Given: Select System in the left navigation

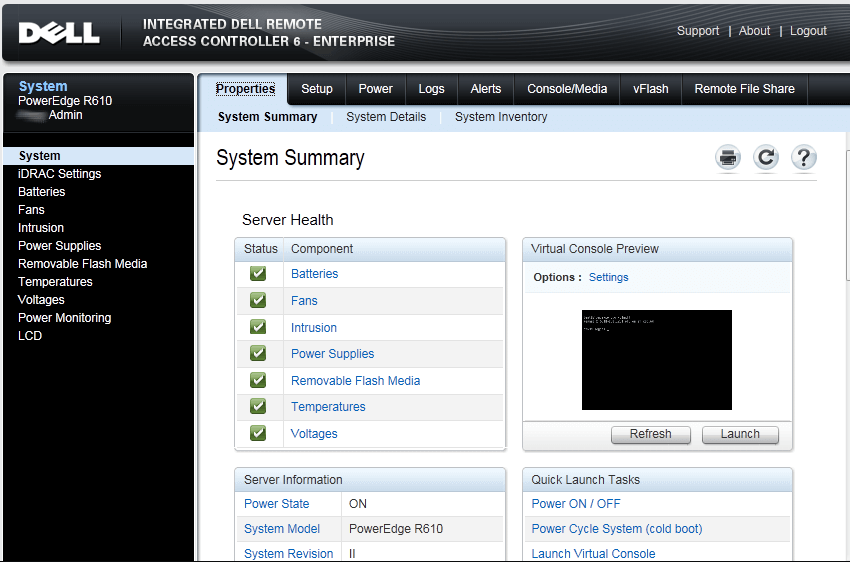Looking at the screenshot, I should pyautogui.click(x=99, y=156).
